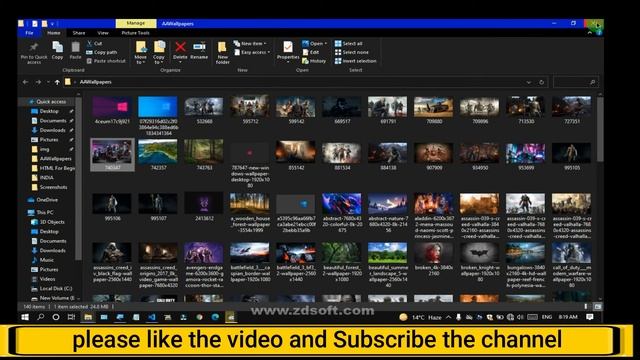This screenshot has height=360, width=640.
Task: Open the Picture Tools tab
Action: point(136,33)
